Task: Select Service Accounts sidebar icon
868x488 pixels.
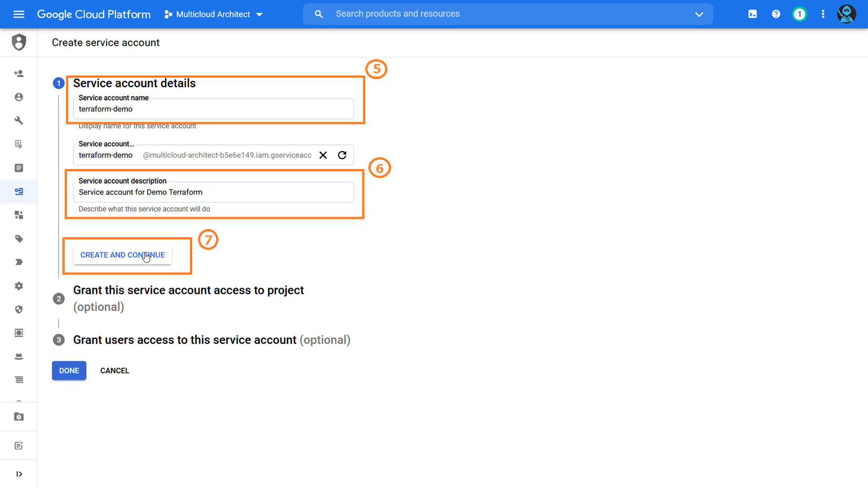Action: pos(19,191)
